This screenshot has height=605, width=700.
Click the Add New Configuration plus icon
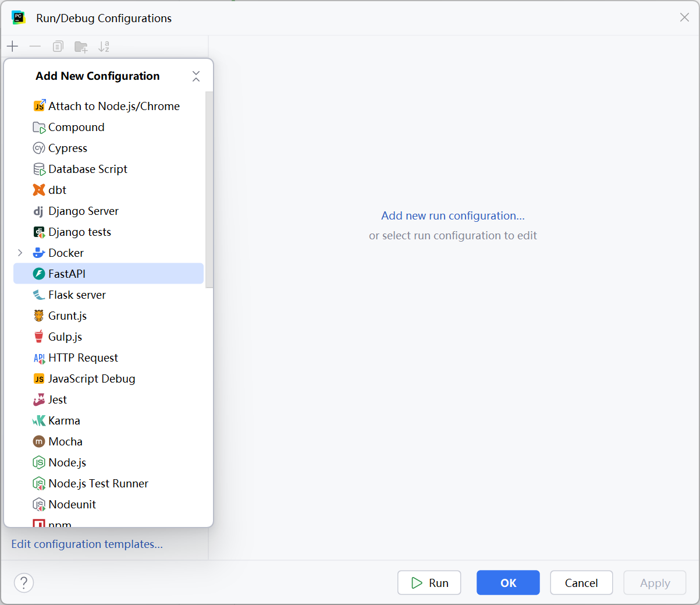click(13, 47)
